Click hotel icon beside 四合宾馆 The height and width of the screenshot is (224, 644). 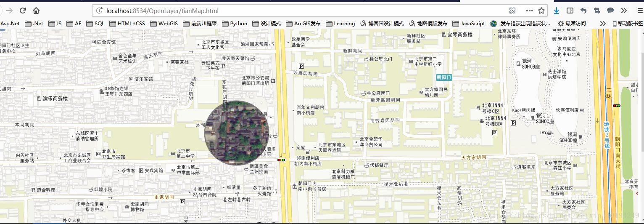(x=93, y=43)
